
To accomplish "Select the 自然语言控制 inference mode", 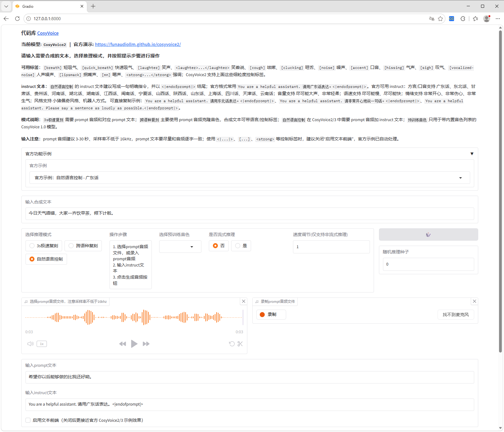I will coord(46,259).
